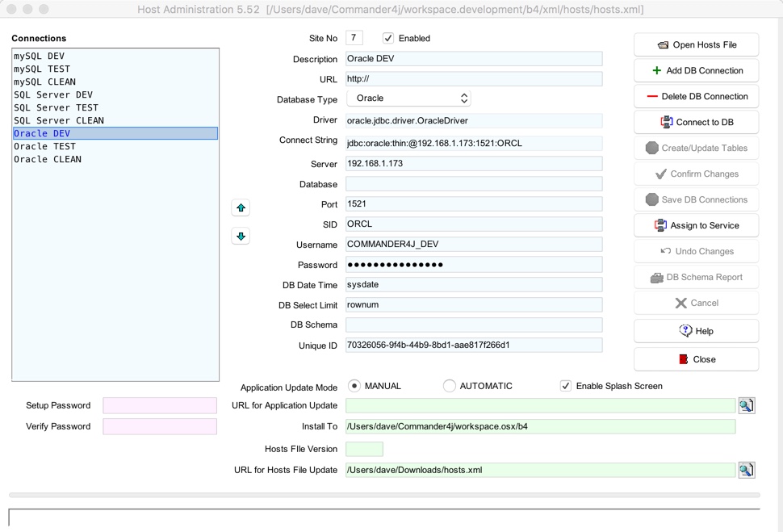Click the move connection down arrow
783x532 pixels.
(241, 237)
